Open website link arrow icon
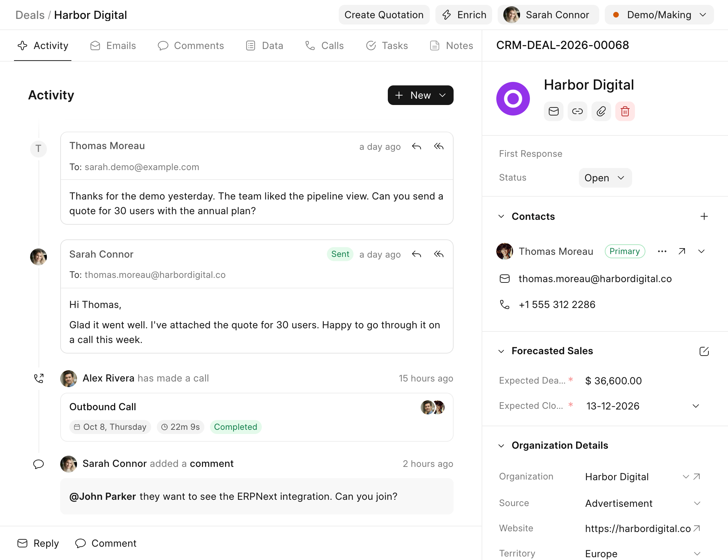 (697, 528)
